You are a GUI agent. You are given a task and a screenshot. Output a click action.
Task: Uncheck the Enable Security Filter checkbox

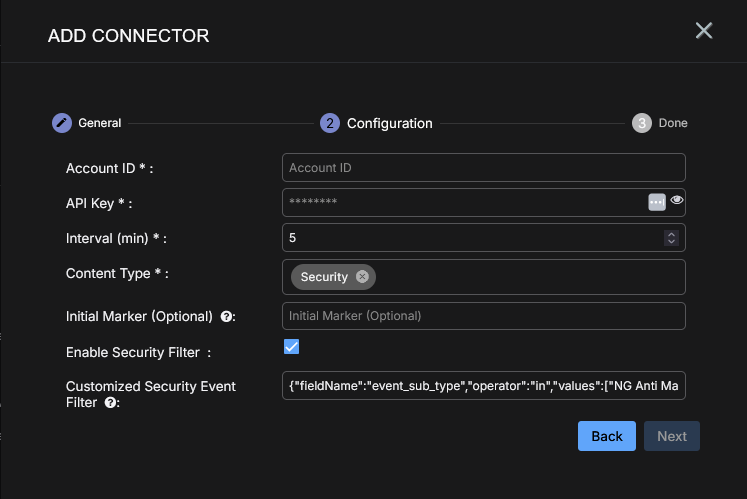coord(292,347)
